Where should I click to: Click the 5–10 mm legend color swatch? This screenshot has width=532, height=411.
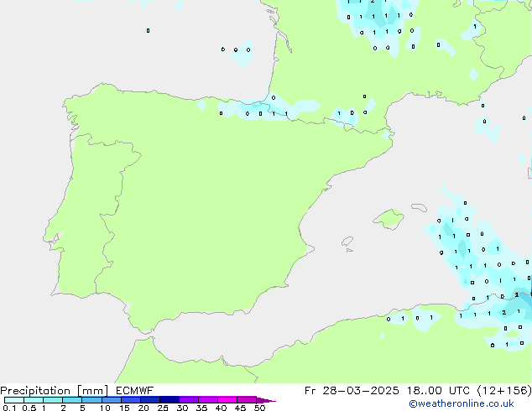click(x=91, y=400)
